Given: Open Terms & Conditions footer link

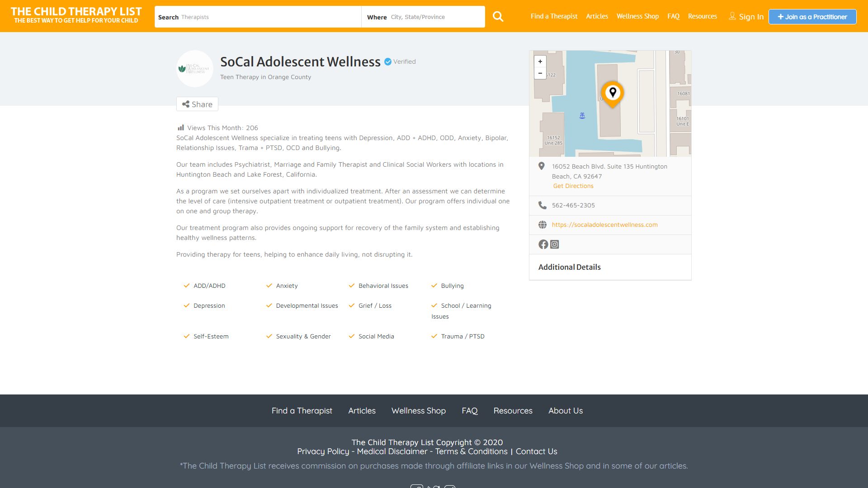Looking at the screenshot, I should [x=471, y=451].
